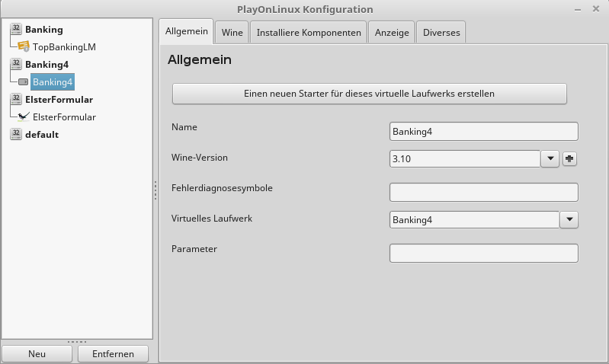Close the PlayOnLinux Konfiguration window
The width and height of the screenshot is (609, 364).
pyautogui.click(x=596, y=8)
